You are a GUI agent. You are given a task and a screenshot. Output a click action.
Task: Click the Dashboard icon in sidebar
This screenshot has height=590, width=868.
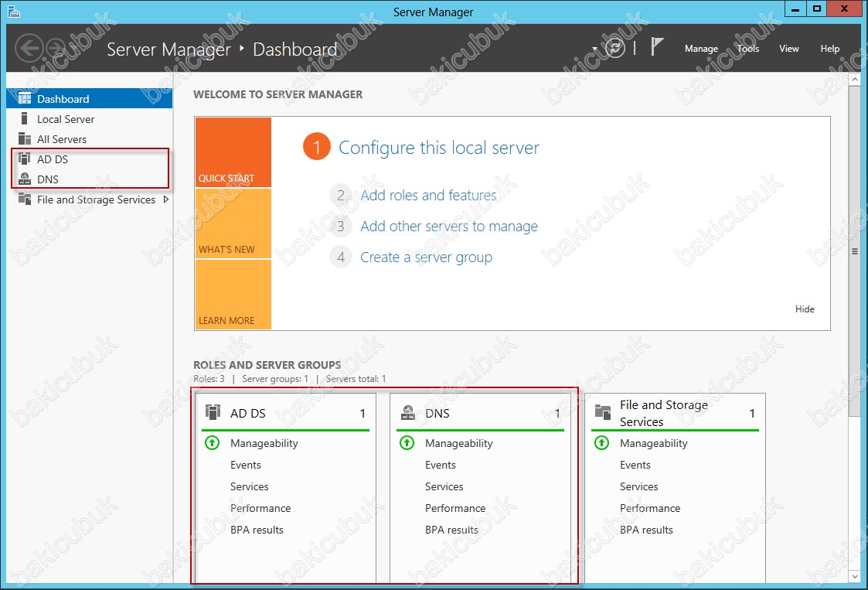coord(25,99)
